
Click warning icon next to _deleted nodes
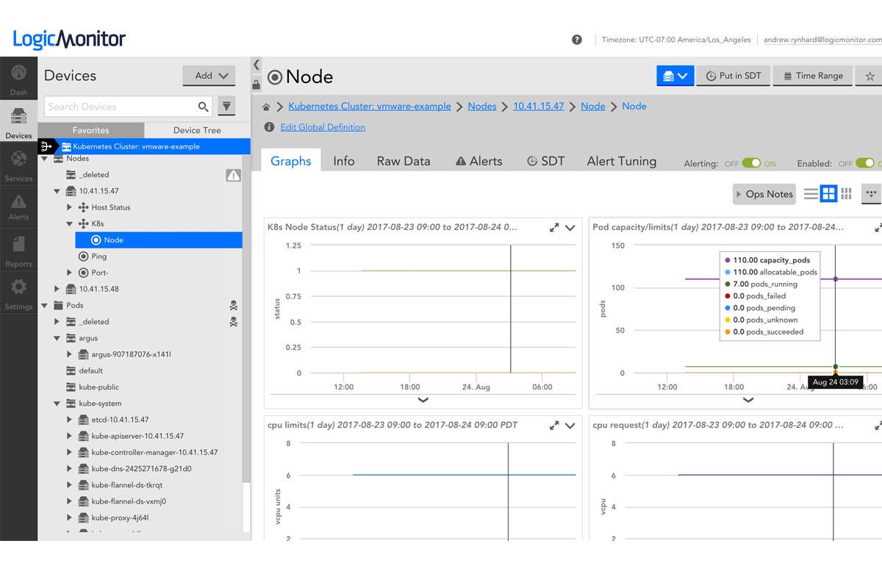pos(233,175)
